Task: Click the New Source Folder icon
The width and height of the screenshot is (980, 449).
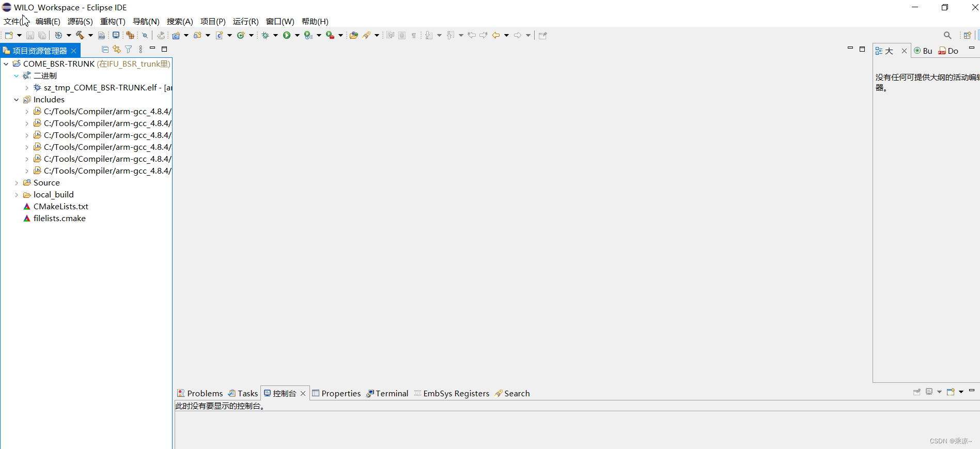Action: pos(197,35)
